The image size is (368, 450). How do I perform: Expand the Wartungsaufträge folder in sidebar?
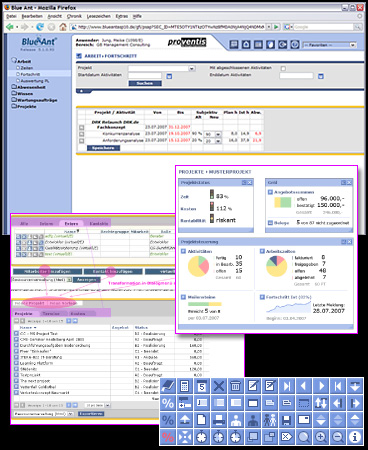tap(34, 100)
